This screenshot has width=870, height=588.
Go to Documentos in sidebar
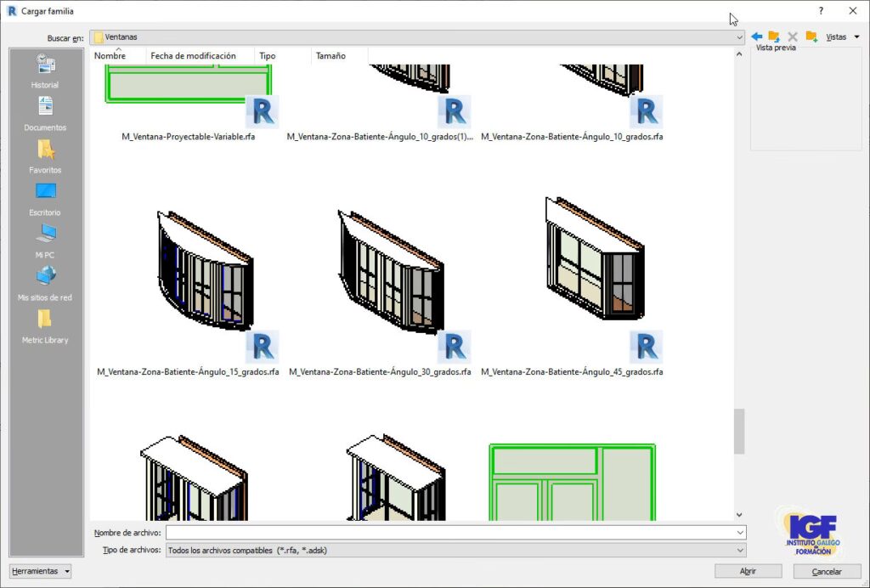pos(45,113)
